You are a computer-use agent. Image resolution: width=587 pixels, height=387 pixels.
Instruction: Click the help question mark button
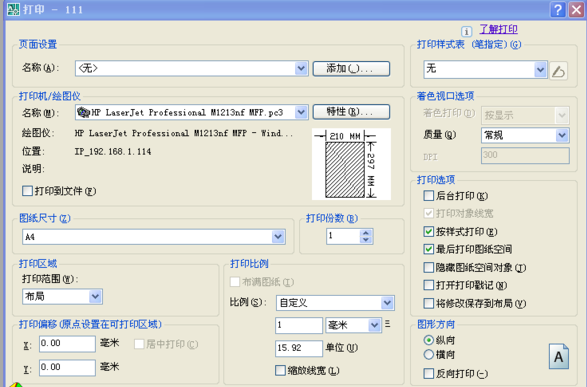tap(557, 9)
